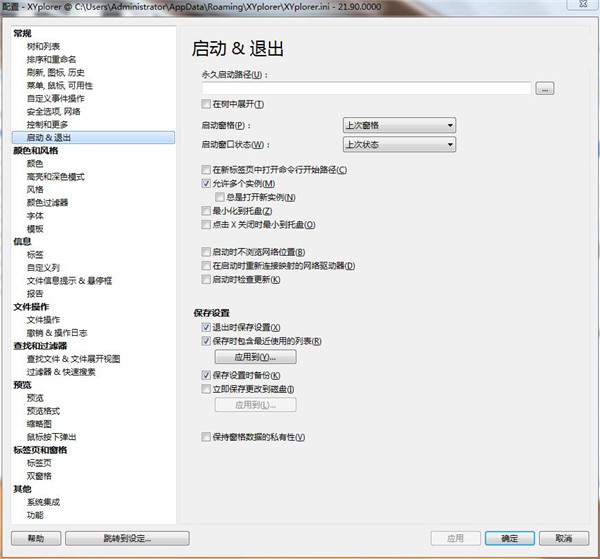The height and width of the screenshot is (559, 600).
Task: Check the 启动时检查更新 option
Action: click(206, 279)
